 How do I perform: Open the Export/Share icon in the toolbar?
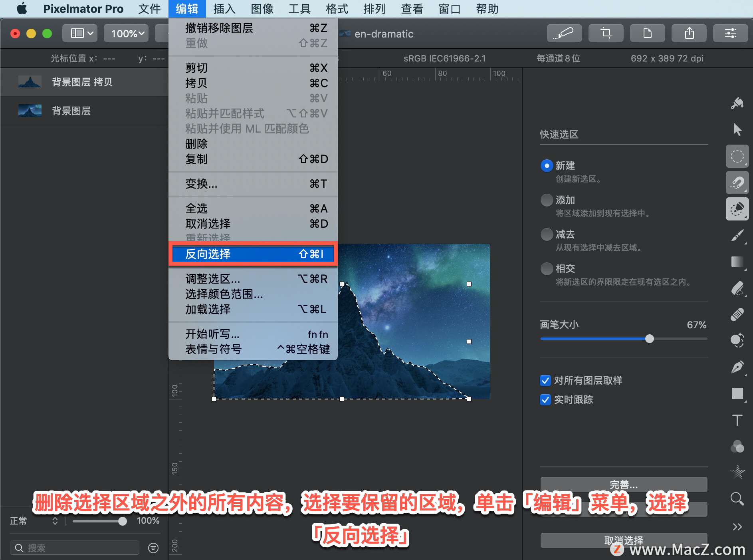[689, 33]
